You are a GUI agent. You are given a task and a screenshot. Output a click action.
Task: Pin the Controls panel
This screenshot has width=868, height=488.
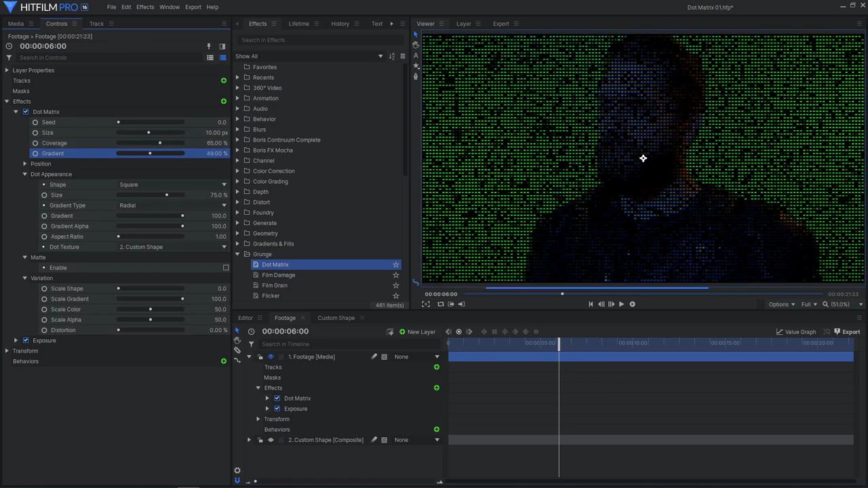pos(209,46)
